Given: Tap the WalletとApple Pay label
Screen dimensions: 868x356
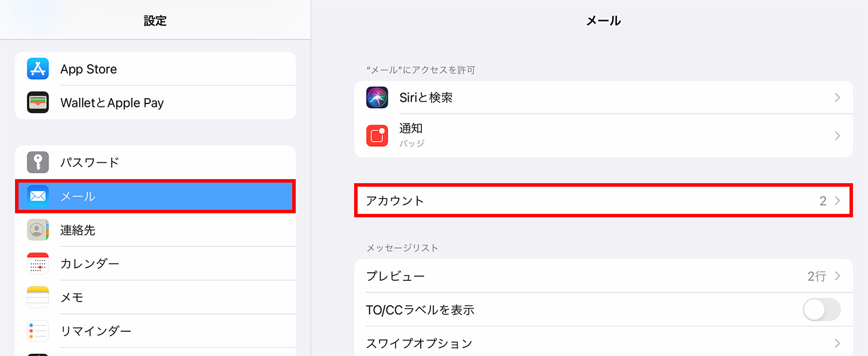Looking at the screenshot, I should click(112, 103).
